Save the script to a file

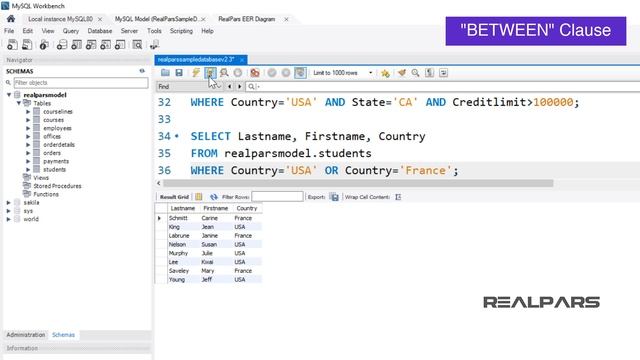(179, 73)
